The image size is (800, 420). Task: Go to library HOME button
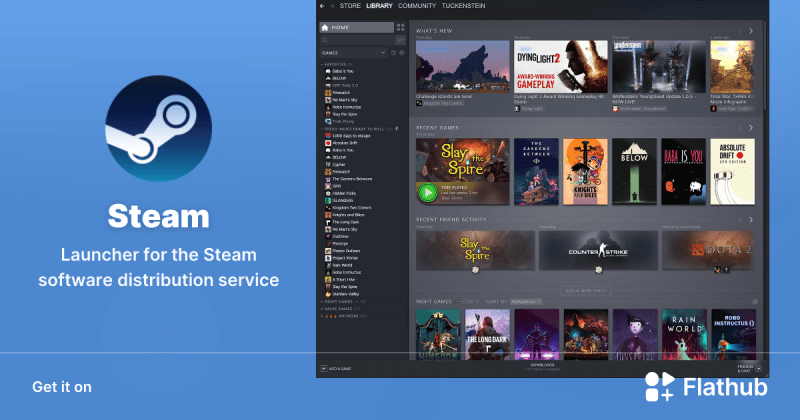click(x=356, y=28)
